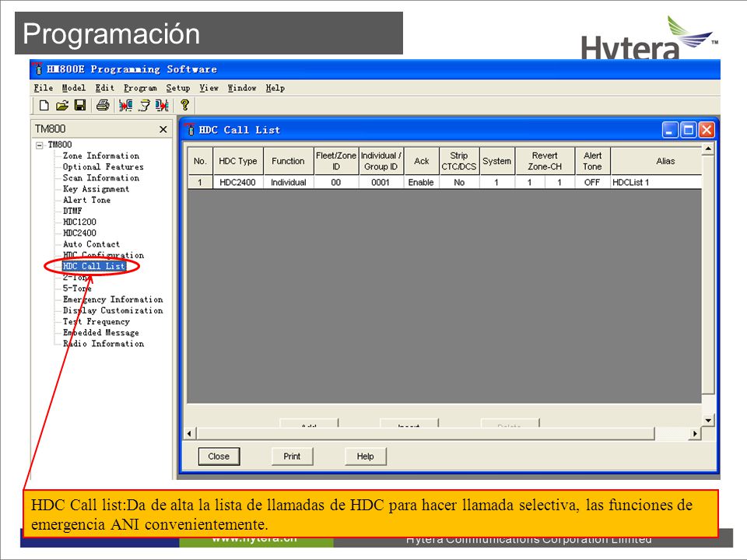Open Auto Contact tree item
Viewport: 747px width, 560px height.
(91, 243)
